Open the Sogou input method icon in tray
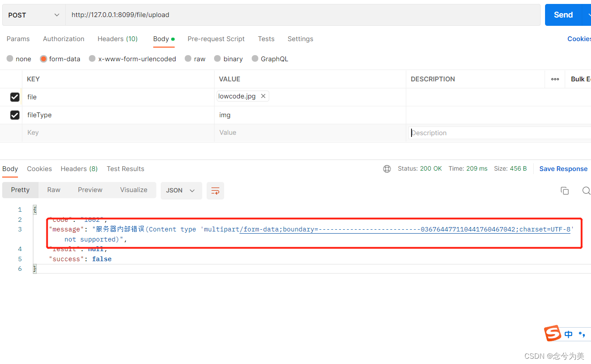This screenshot has width=591, height=364. [552, 333]
